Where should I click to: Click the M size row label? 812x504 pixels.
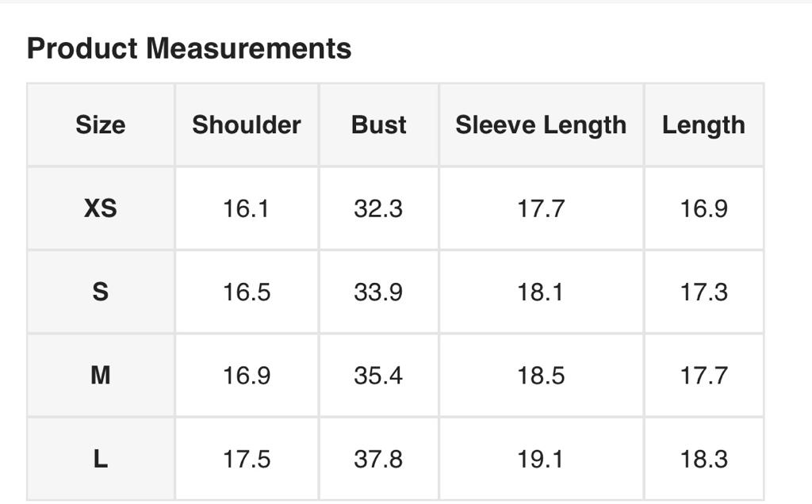(101, 376)
